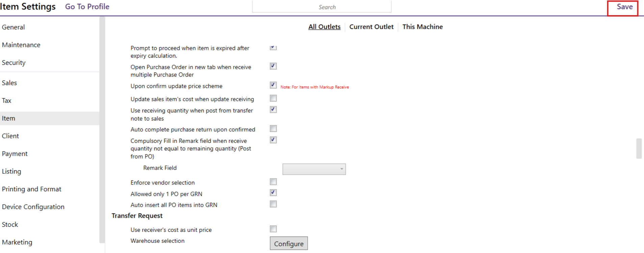Screen dimensions: 644x253
Task: Select Printing and Format in sidebar
Action: coord(32,189)
